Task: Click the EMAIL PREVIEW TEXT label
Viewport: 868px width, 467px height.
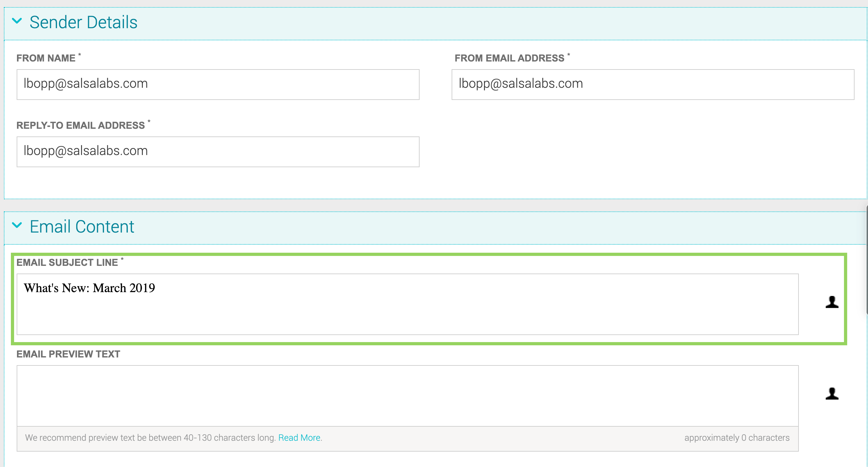Action: (x=68, y=354)
